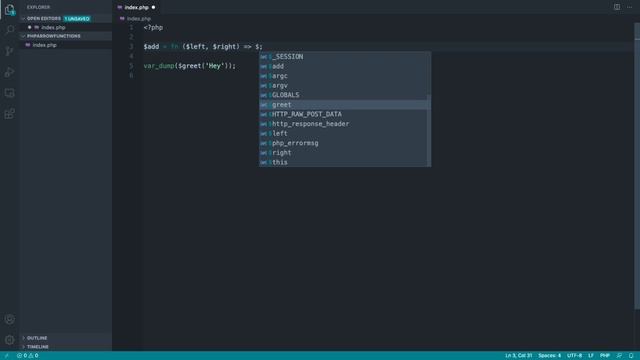Screen dimensions: 640x360
Task: Choose $left from the suggestion list
Action: tap(344, 133)
